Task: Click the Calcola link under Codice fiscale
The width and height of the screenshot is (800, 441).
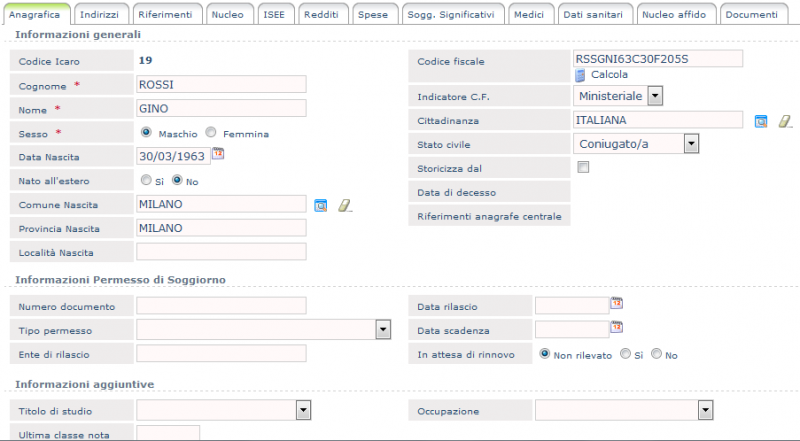Action: pos(609,75)
